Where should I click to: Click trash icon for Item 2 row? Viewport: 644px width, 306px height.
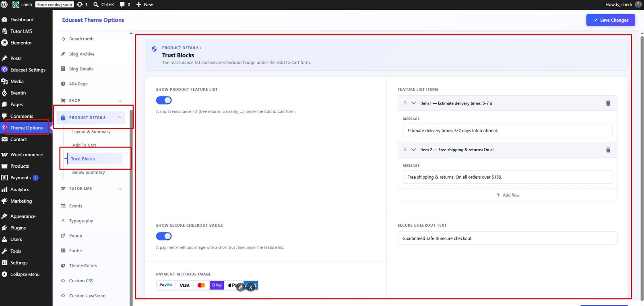pos(608,150)
